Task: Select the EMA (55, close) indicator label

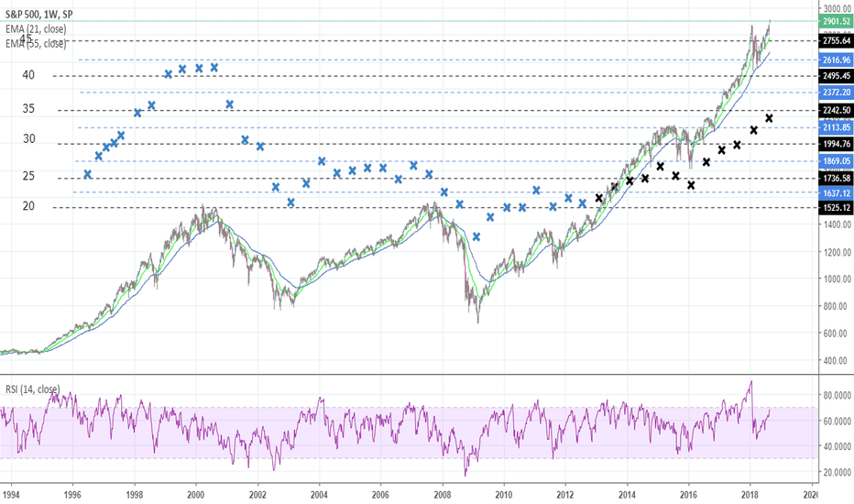Action: 36,44
